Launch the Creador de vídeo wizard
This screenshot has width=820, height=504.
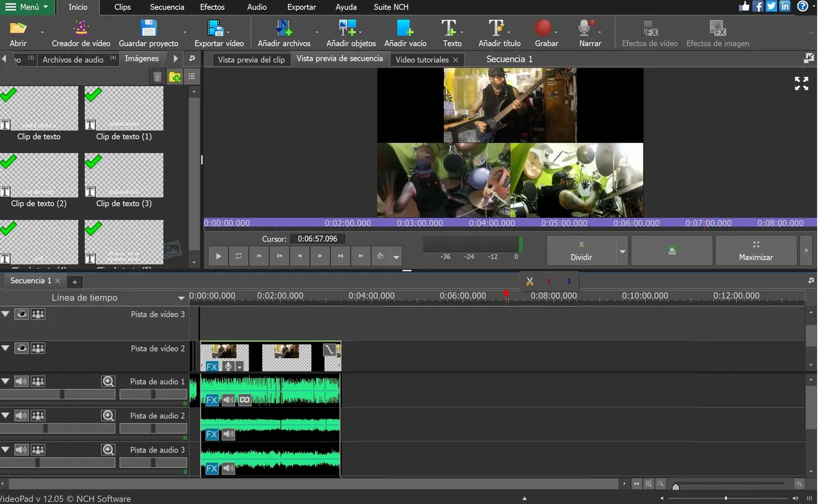pos(81,28)
